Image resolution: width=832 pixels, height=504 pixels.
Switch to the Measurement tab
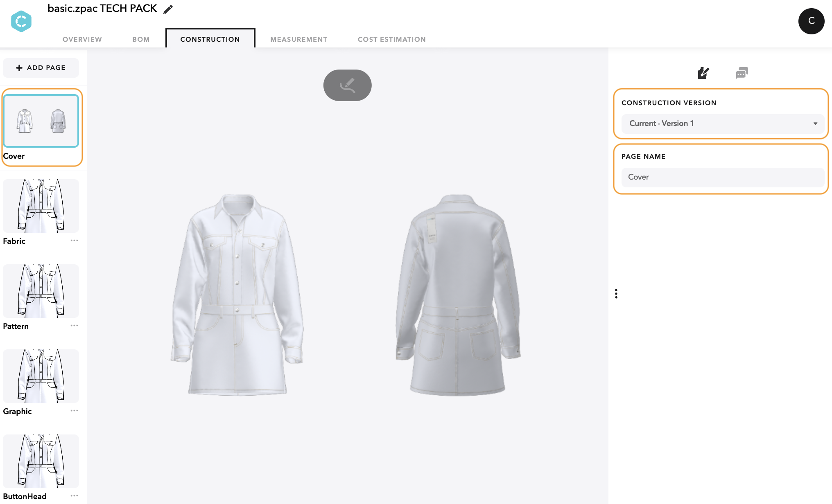coord(299,39)
